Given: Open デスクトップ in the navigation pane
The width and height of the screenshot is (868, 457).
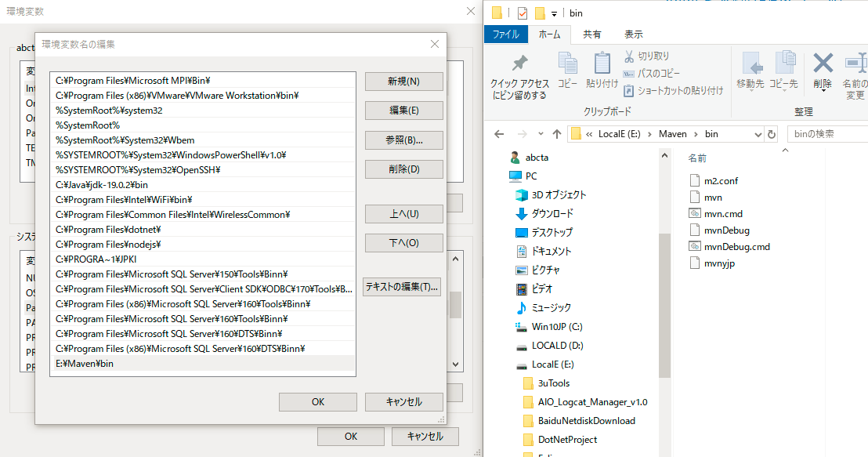Looking at the screenshot, I should (544, 233).
